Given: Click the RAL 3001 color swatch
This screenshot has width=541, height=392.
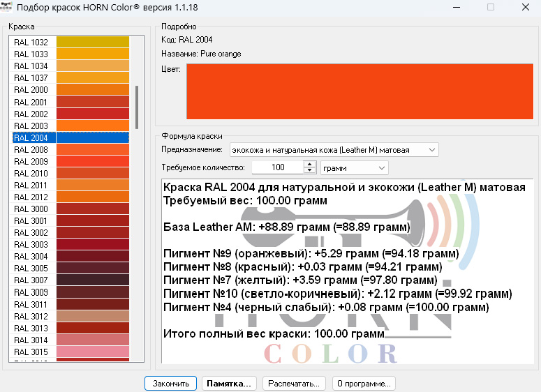Looking at the screenshot, I should (x=93, y=220).
